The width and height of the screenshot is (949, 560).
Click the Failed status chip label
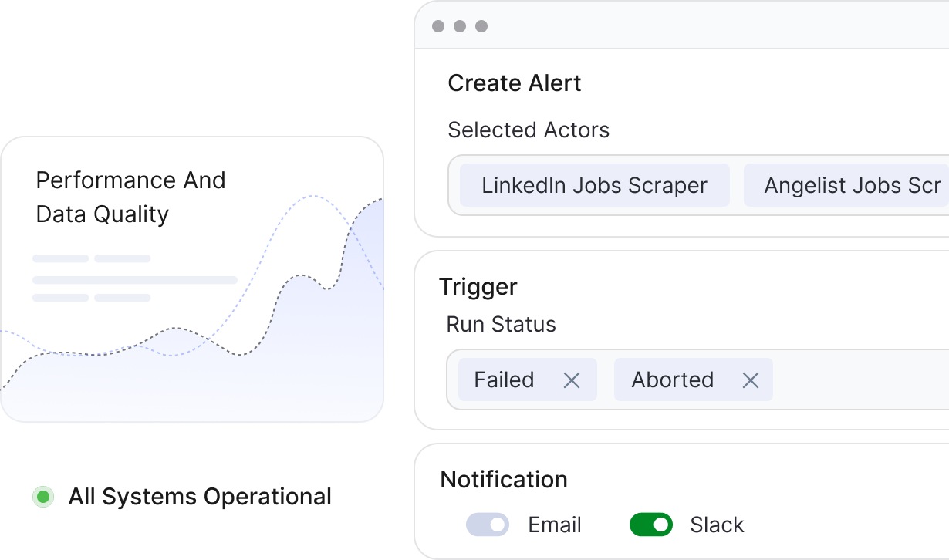click(x=504, y=380)
